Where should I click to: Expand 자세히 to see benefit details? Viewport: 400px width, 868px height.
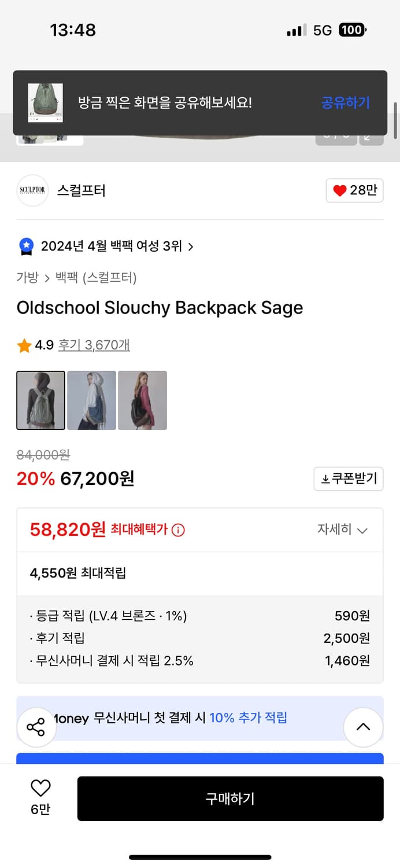tap(342, 528)
